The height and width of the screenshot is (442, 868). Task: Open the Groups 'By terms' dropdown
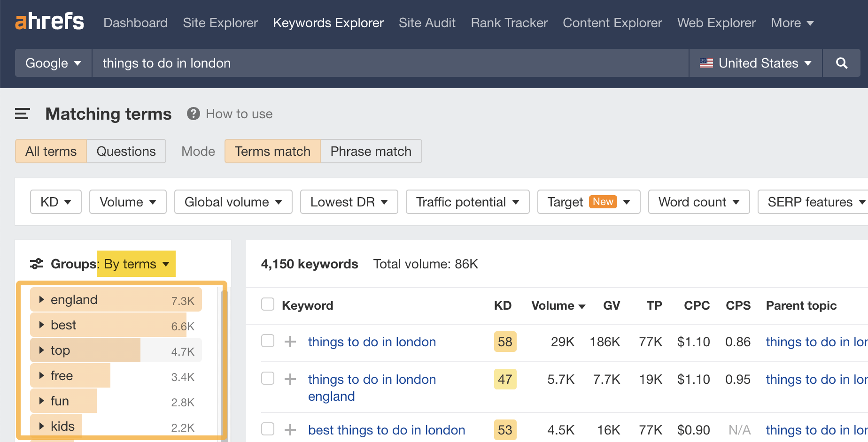click(136, 264)
